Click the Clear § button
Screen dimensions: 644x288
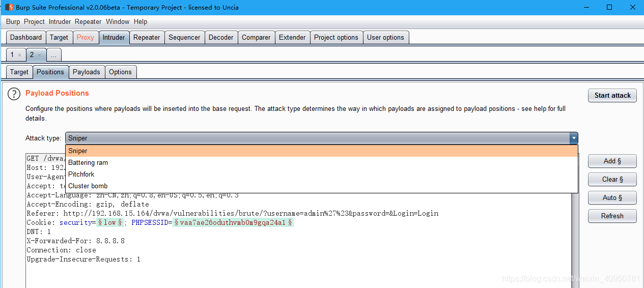point(612,179)
